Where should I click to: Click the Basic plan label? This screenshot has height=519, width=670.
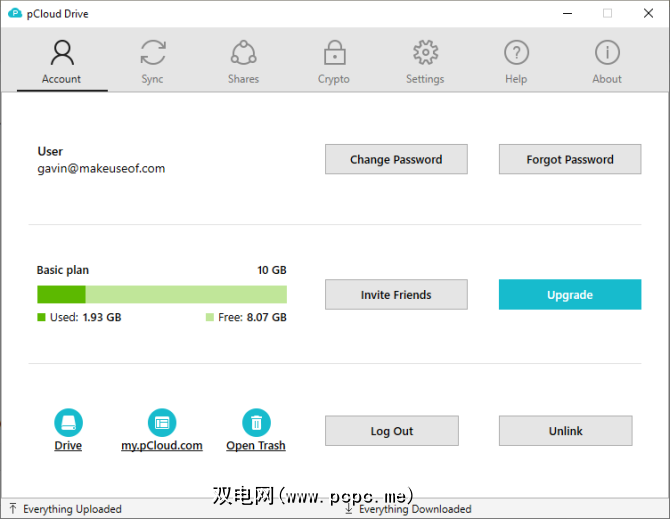point(63,270)
